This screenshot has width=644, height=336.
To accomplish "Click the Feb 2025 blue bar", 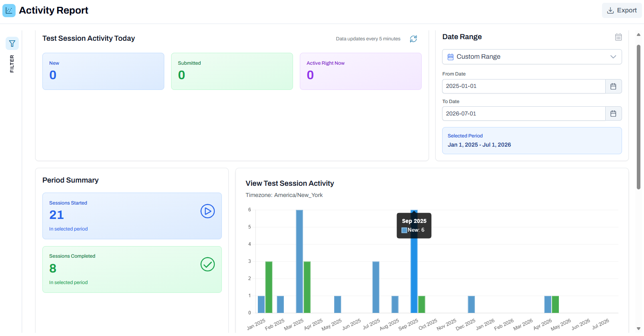I will tap(280, 304).
